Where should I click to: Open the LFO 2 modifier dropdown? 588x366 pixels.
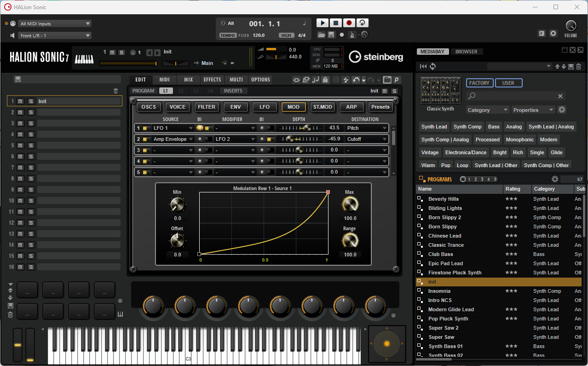click(235, 139)
